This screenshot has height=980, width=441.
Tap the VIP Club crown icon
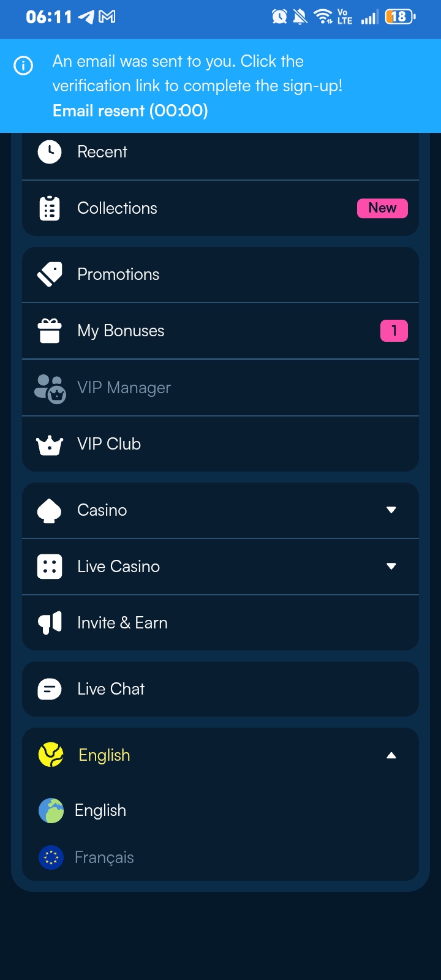(50, 445)
